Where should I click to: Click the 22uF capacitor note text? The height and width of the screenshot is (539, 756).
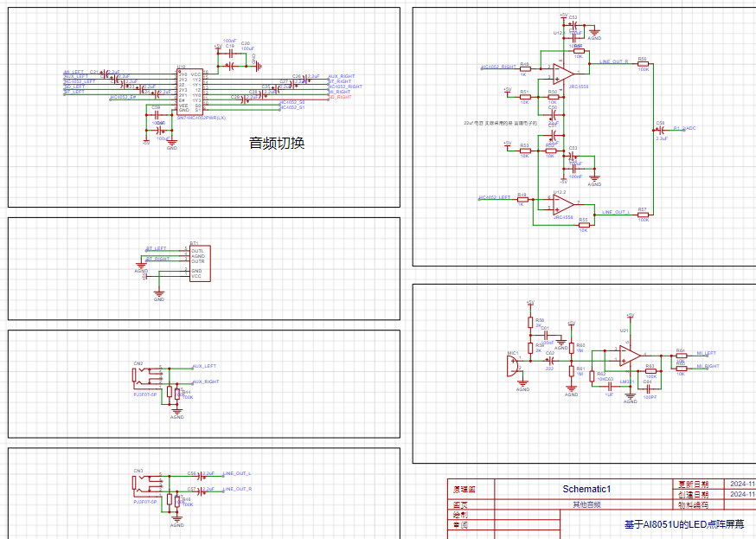pyautogui.click(x=501, y=124)
